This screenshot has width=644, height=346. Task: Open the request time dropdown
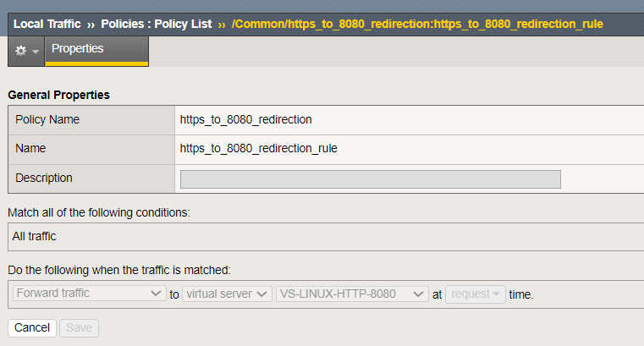tap(475, 294)
